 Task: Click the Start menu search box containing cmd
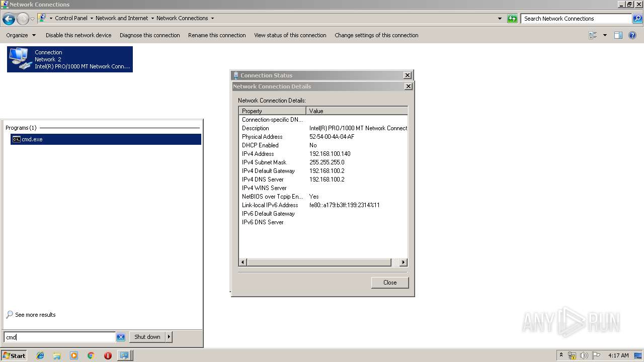coord(59,337)
